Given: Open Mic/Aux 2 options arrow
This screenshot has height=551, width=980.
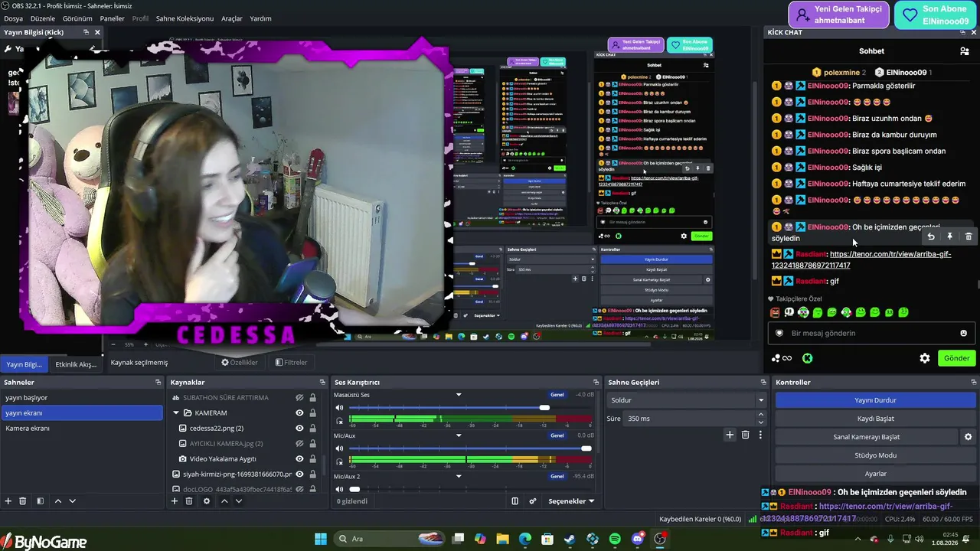Looking at the screenshot, I should pos(459,476).
